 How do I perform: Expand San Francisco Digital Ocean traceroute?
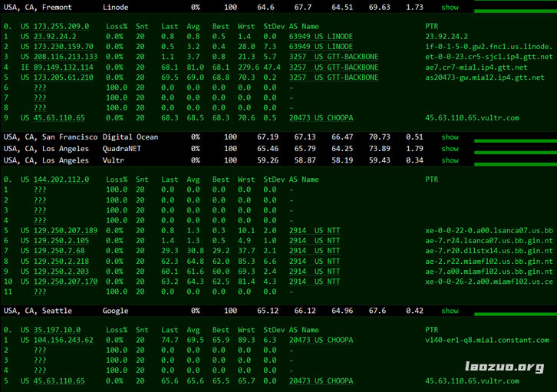click(450, 137)
